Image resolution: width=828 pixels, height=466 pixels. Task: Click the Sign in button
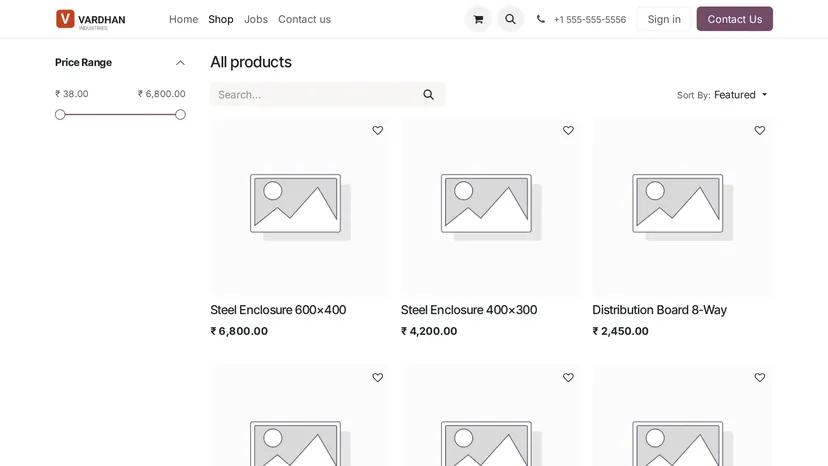[x=664, y=19]
